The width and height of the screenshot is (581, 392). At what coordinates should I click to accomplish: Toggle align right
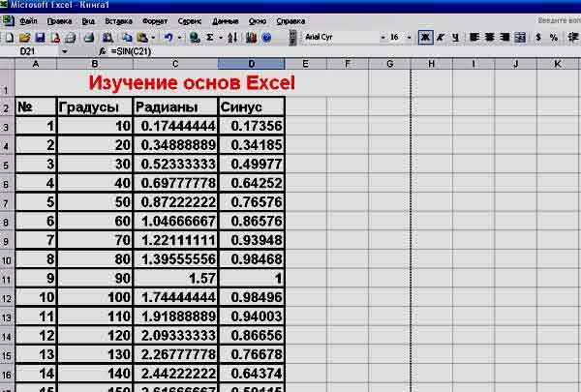pyautogui.click(x=505, y=38)
